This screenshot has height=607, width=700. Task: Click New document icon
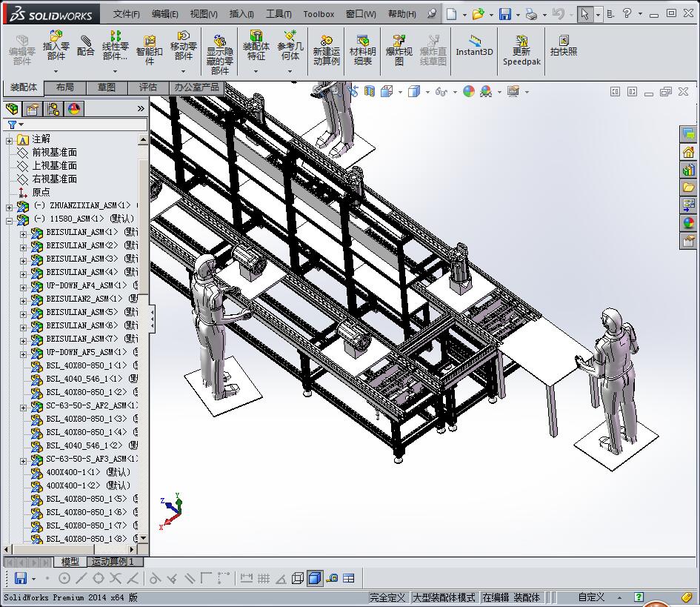point(452,14)
